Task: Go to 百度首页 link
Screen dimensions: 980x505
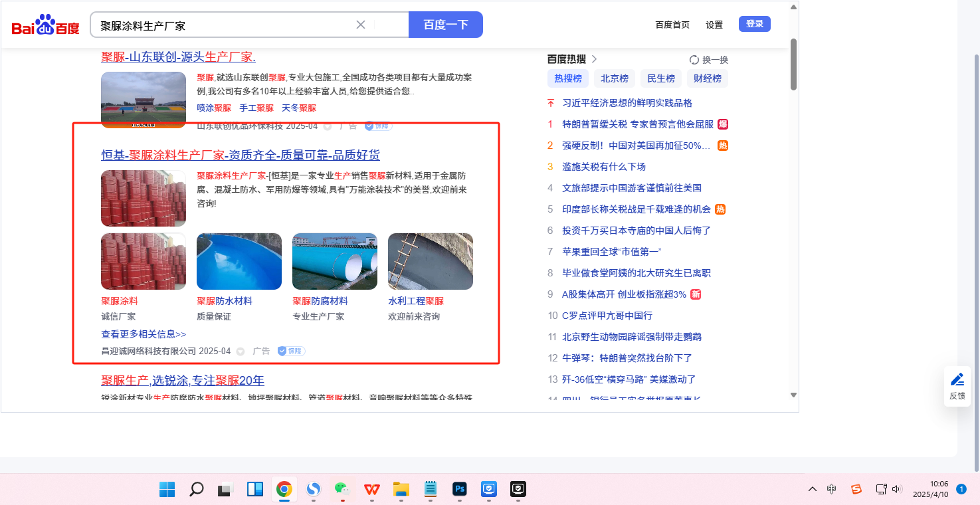Action: pyautogui.click(x=672, y=25)
